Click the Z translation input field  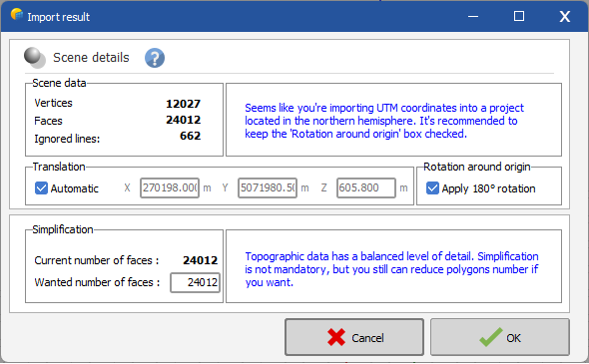pos(365,187)
